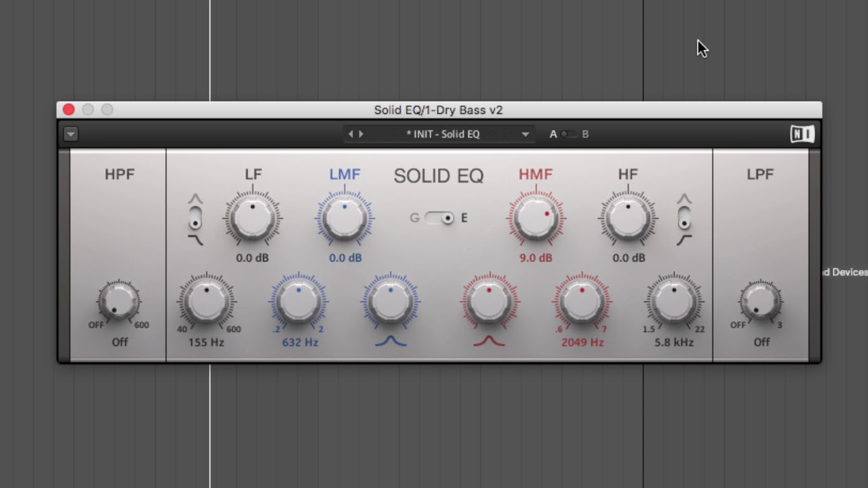Click the LPF Off value text
Image resolution: width=868 pixels, height=488 pixels.
tap(762, 342)
